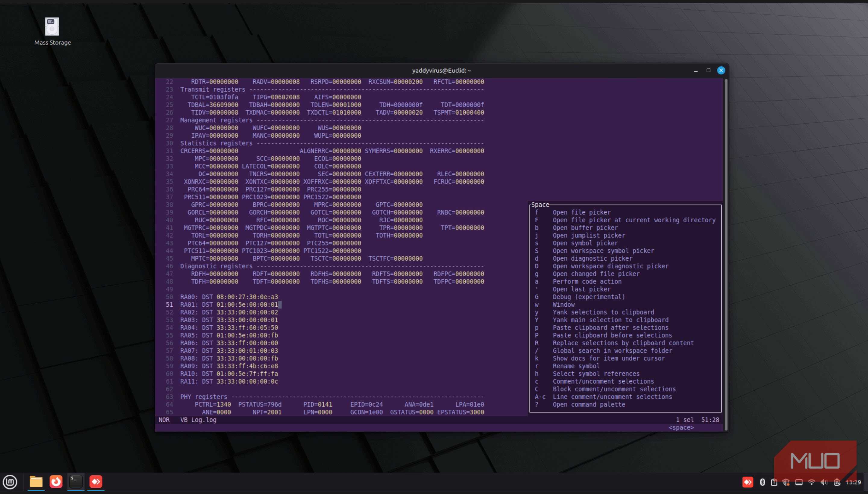The height and width of the screenshot is (494, 868).
Task: Click the clipboard notification tray icon
Action: tap(774, 482)
